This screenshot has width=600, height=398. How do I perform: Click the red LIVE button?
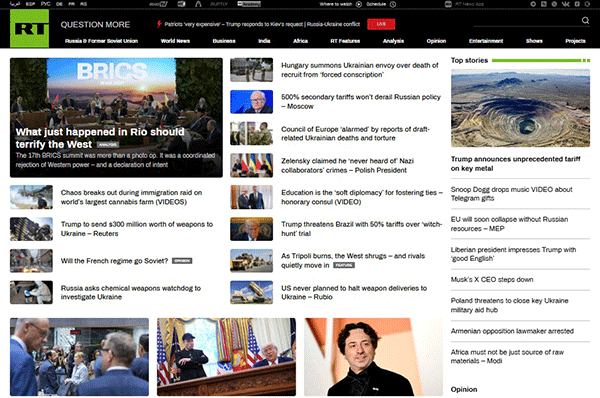point(381,24)
